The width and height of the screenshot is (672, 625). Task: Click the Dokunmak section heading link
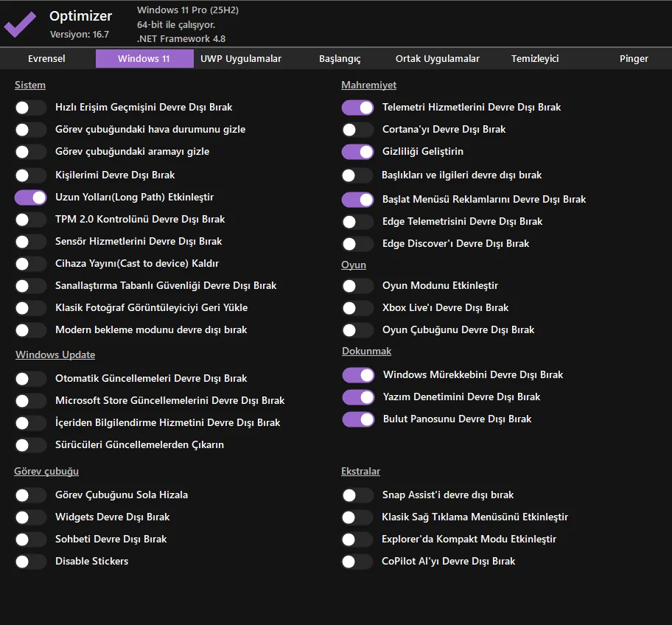[366, 351]
